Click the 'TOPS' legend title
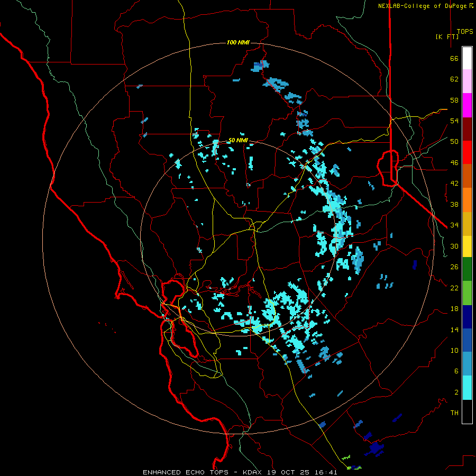The width and height of the screenshot is (476, 476). point(465,32)
